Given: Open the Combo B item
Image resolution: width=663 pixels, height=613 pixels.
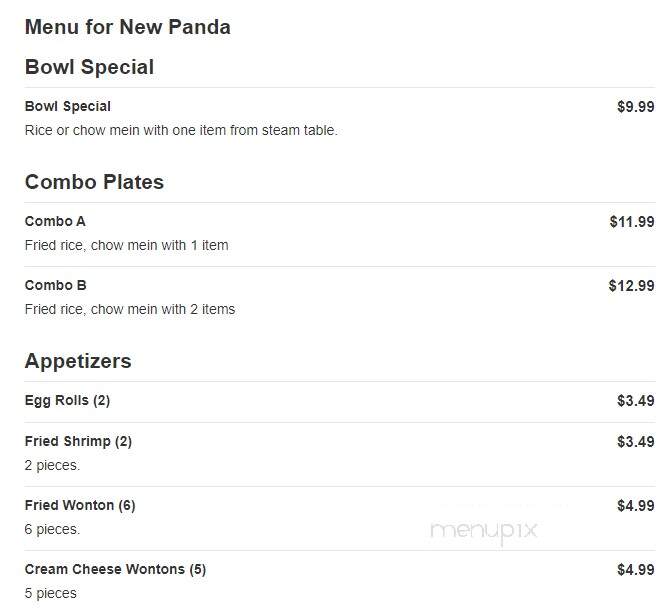Looking at the screenshot, I should coord(55,285).
